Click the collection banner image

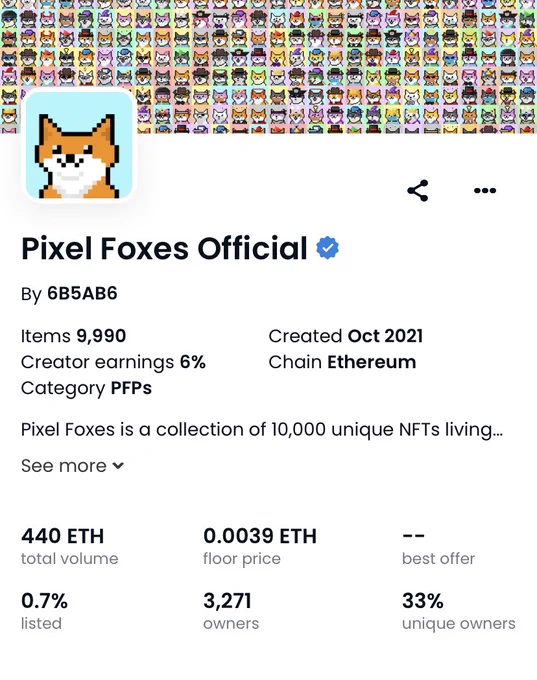click(x=268, y=66)
